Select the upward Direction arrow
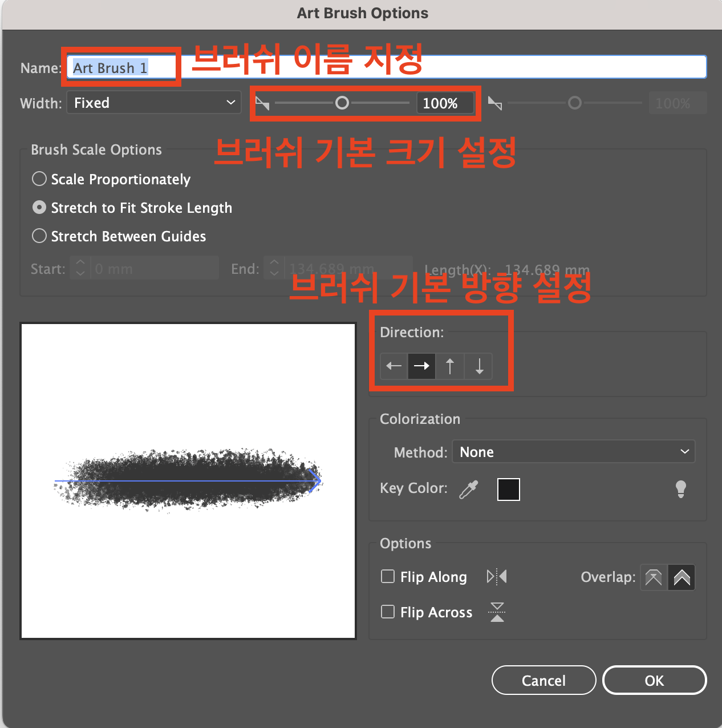 tap(450, 366)
